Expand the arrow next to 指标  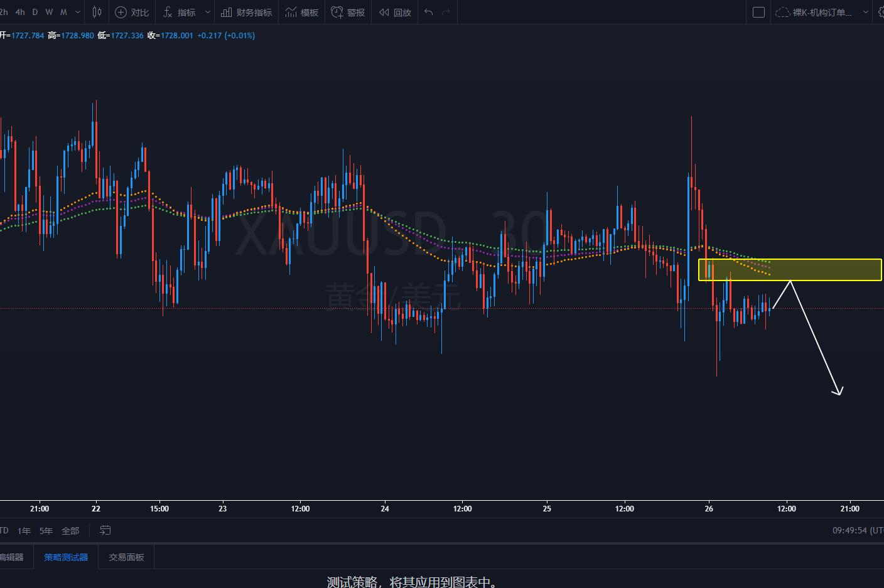click(208, 12)
